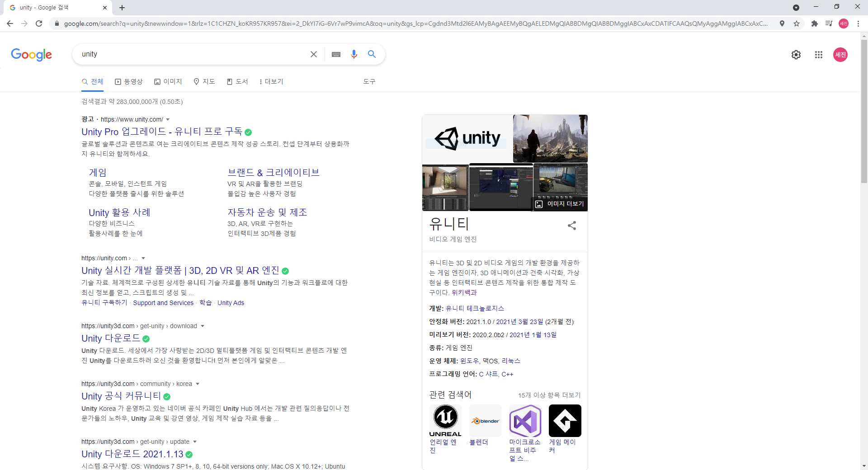The width and height of the screenshot is (868, 470).
Task: Click the browser address bar URL
Action: click(416, 23)
